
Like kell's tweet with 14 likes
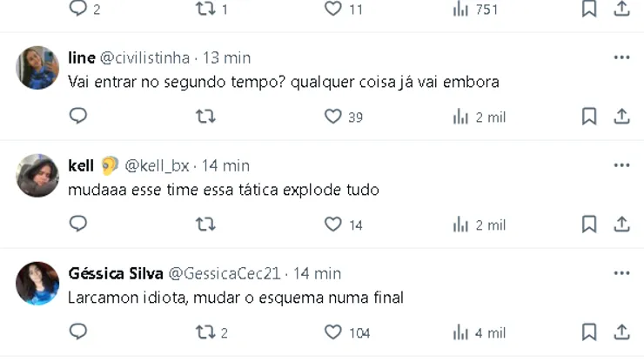333,224
